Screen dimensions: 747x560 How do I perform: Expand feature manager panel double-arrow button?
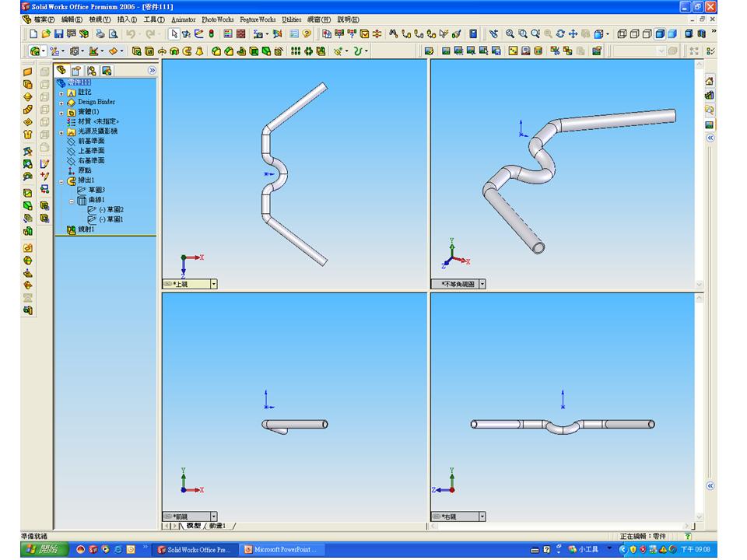pos(152,71)
